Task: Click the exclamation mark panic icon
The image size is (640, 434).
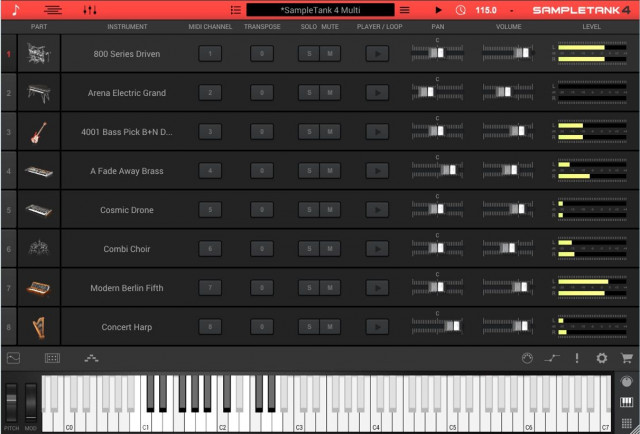Action: pos(577,358)
